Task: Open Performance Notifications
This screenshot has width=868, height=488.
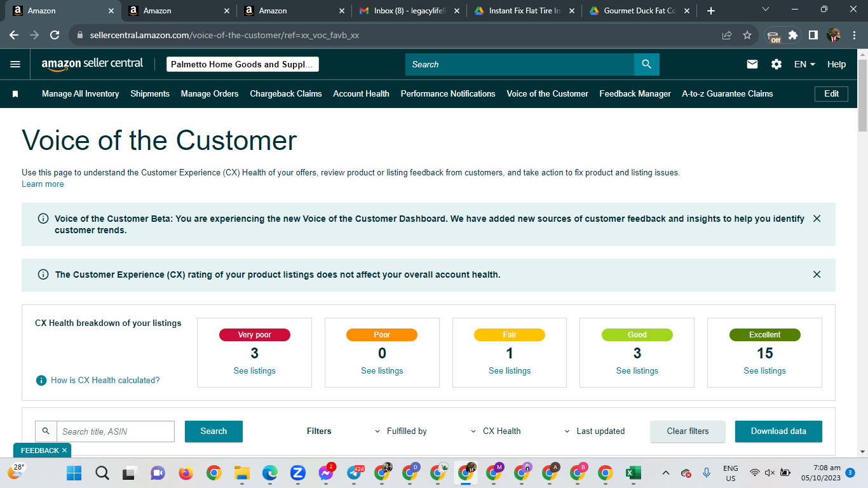Action: coord(448,93)
